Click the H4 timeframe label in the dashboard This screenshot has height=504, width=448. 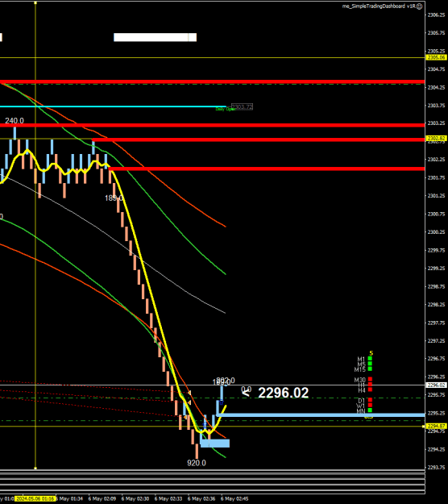click(362, 390)
